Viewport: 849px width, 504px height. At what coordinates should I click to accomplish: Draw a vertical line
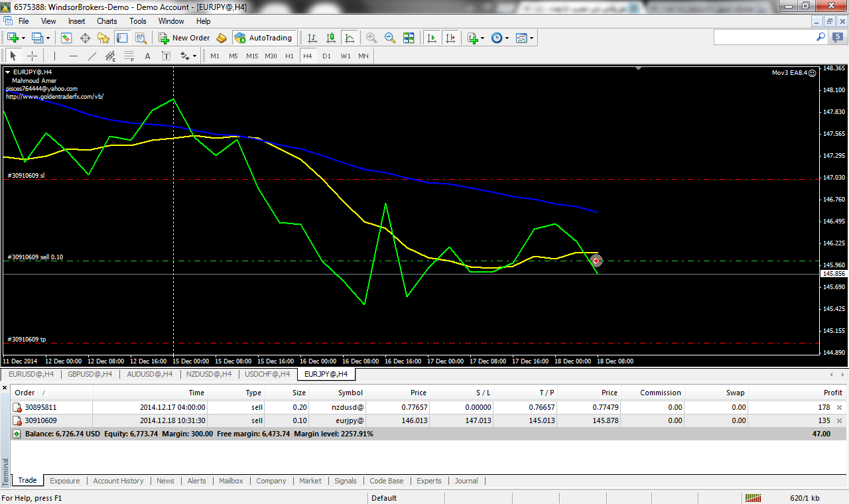point(55,56)
